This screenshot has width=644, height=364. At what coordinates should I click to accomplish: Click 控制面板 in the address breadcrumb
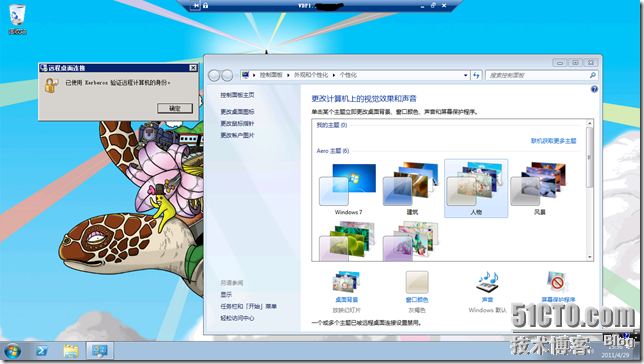pyautogui.click(x=271, y=75)
